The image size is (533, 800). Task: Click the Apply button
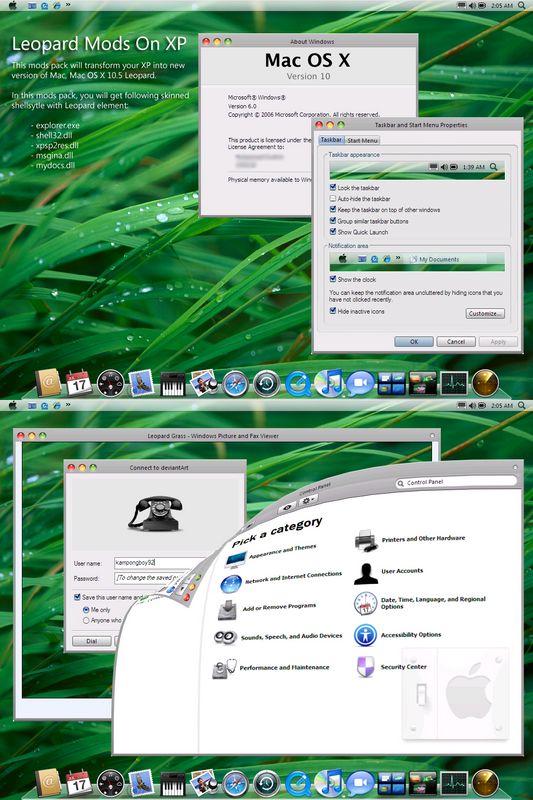pos(498,341)
